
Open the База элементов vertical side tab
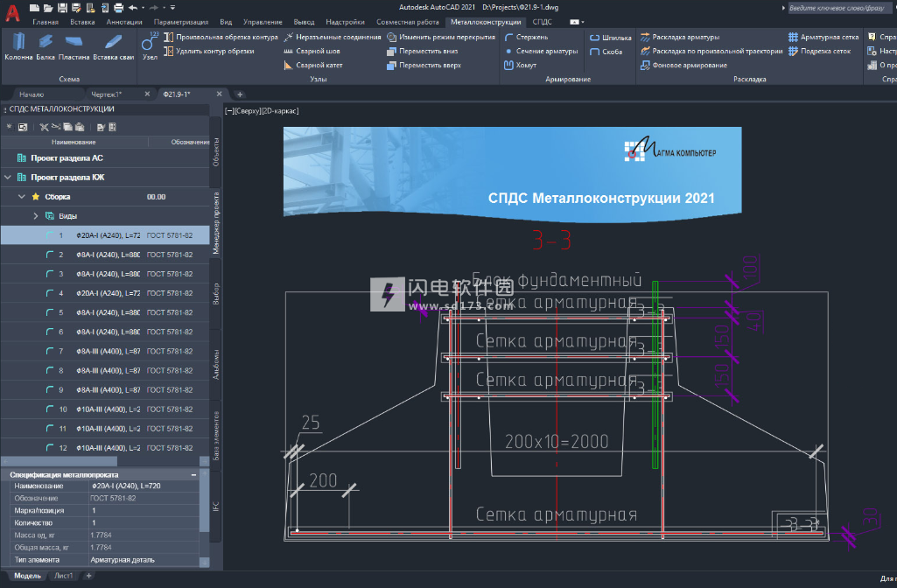click(x=216, y=436)
